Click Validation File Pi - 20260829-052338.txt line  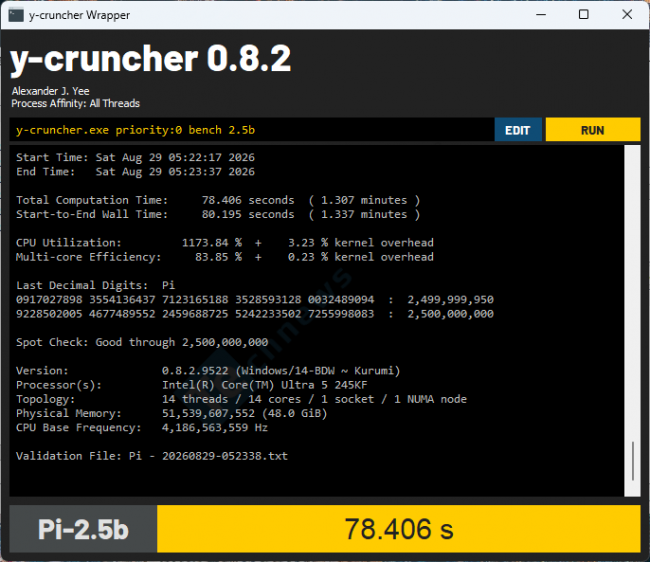coord(152,456)
